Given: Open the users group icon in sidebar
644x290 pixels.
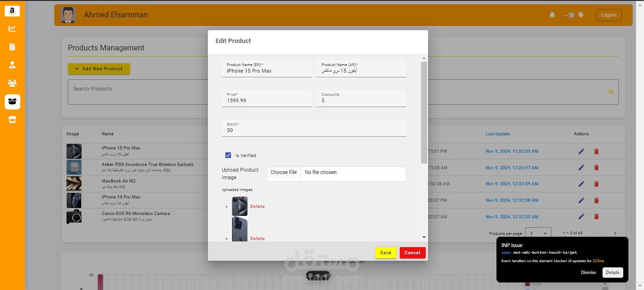Looking at the screenshot, I should (12, 83).
